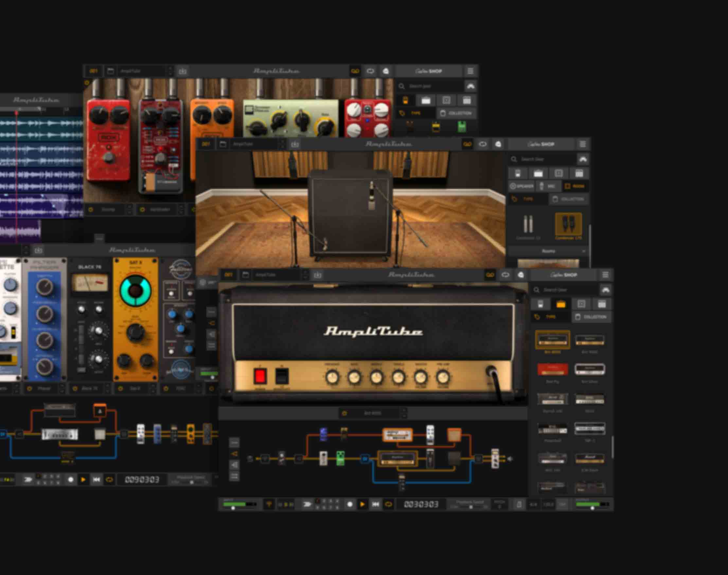Image resolution: width=728 pixels, height=575 pixels.
Task: Toggle first pedal slot power icon under red pedal
Action: tap(91, 209)
